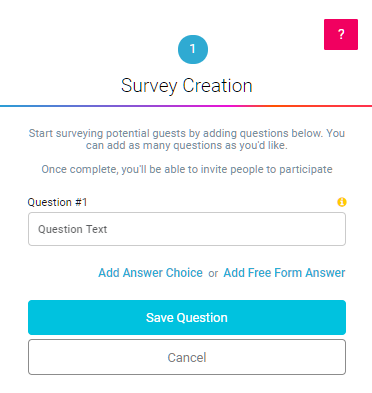Click the yellow info icon beside Question #1
372x393 pixels.
click(342, 202)
